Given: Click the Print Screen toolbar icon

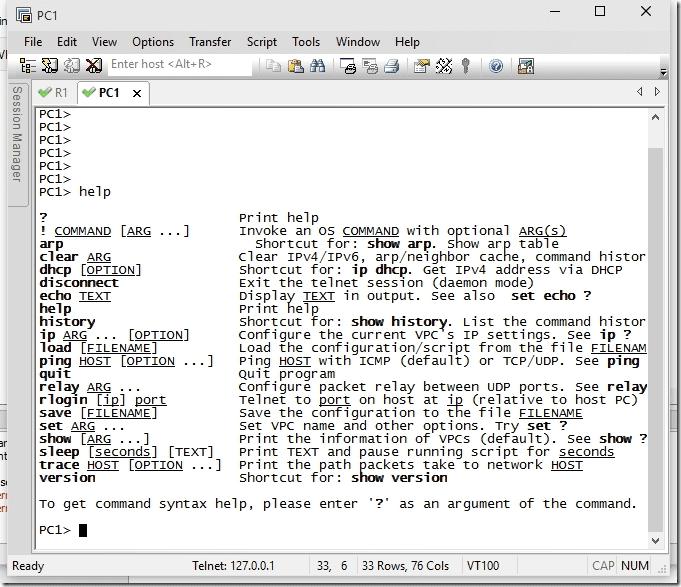Looking at the screenshot, I should tap(348, 66).
